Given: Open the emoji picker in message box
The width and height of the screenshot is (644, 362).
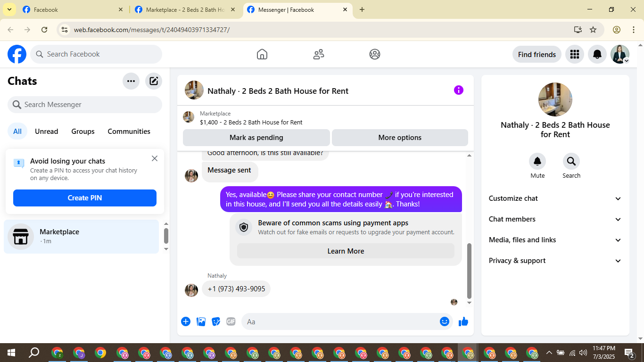Looking at the screenshot, I should (x=445, y=321).
